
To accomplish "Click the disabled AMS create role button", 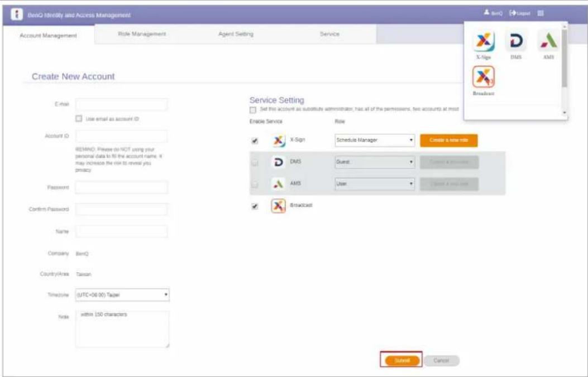I will click(450, 184).
